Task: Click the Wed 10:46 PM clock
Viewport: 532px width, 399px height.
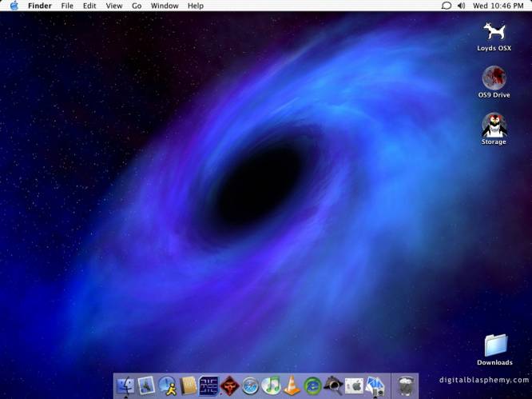Action: point(498,6)
